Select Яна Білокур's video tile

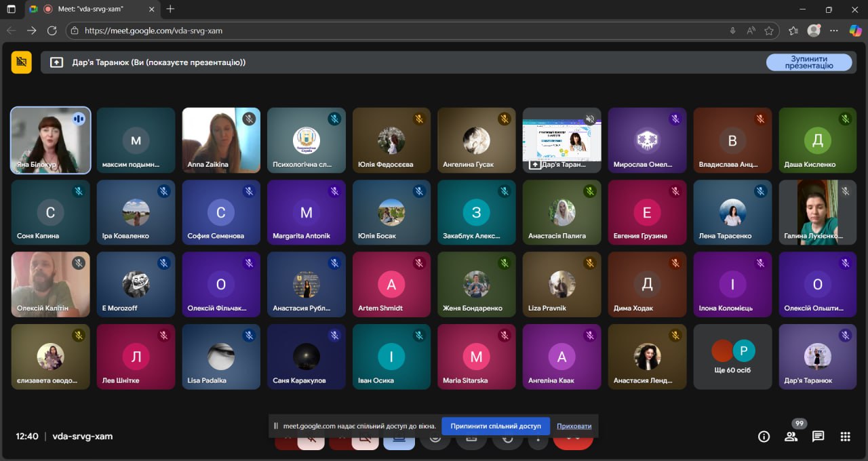[51, 140]
